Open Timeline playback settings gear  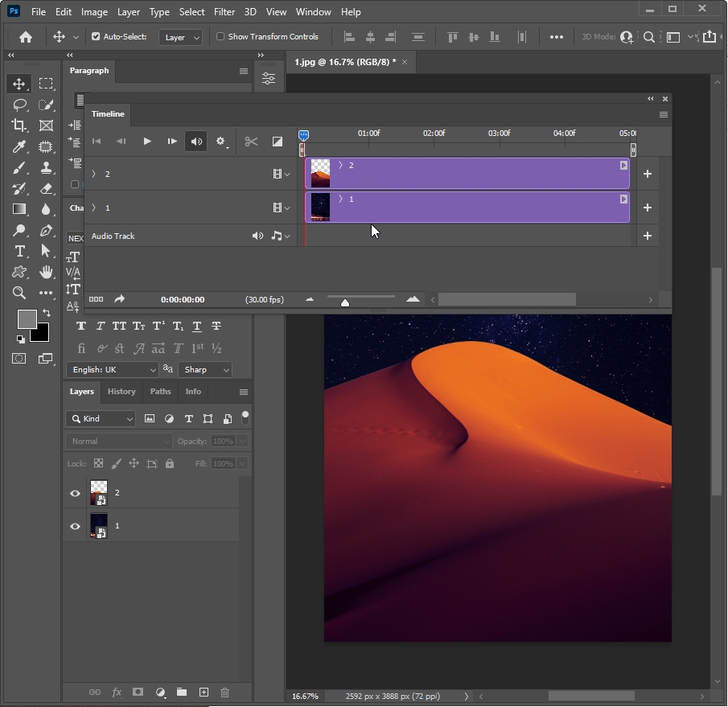tap(220, 142)
